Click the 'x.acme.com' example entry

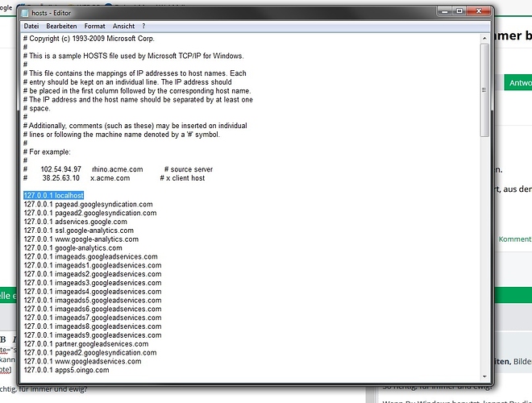click(110, 178)
